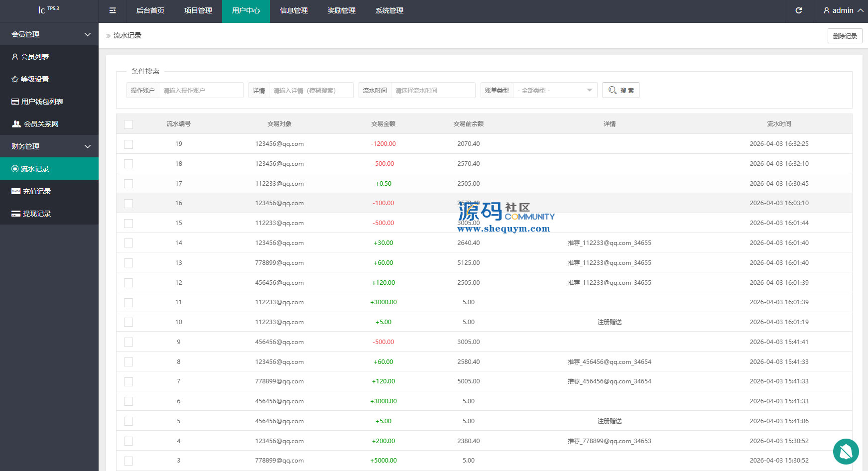
Task: Click the 用户钱包列表 card icon
Action: tap(15, 102)
